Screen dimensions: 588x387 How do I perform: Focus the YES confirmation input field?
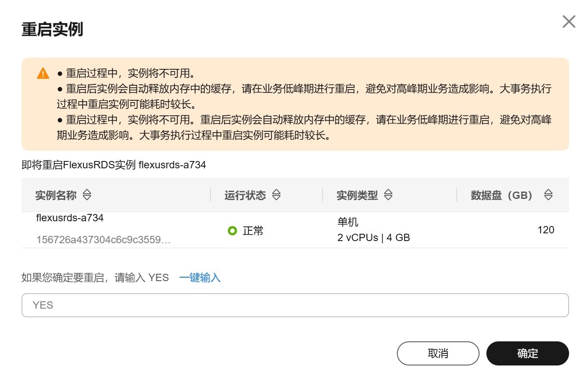point(295,305)
